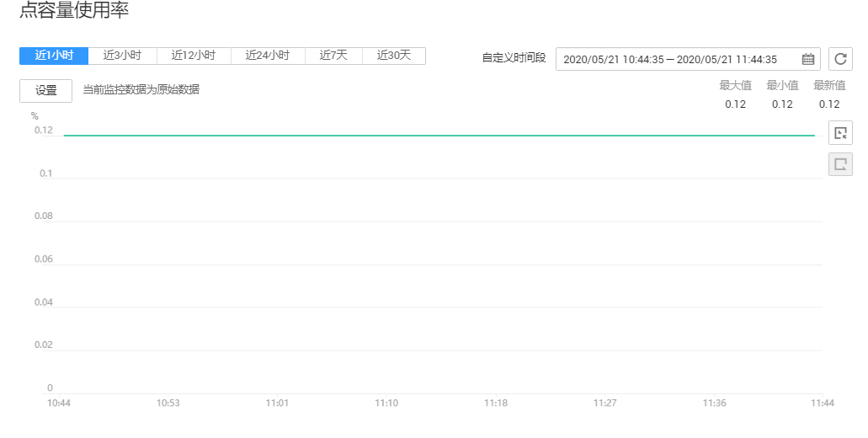Select the 近30天 time range

[x=394, y=56]
